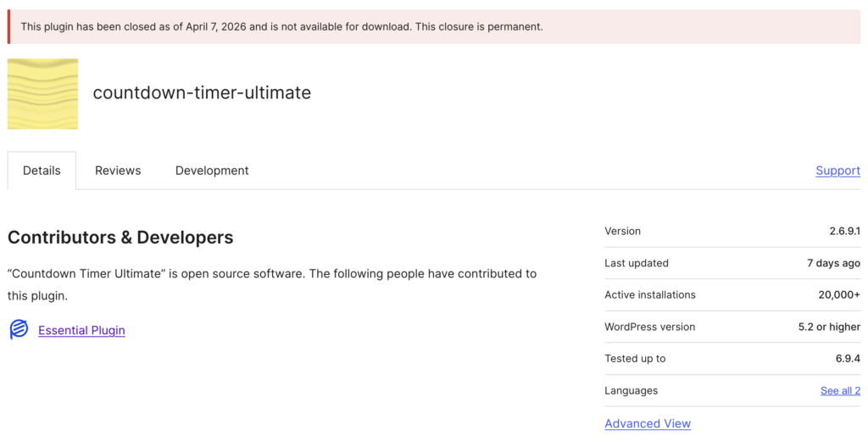868x442 pixels.
Task: Click the plugin closed notice banner text
Action: click(281, 26)
